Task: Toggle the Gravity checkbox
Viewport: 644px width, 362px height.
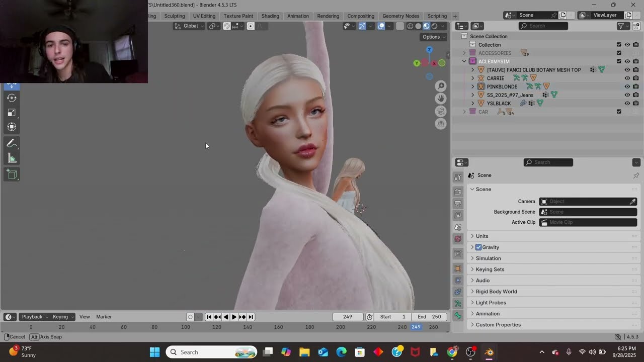Action: [478, 247]
